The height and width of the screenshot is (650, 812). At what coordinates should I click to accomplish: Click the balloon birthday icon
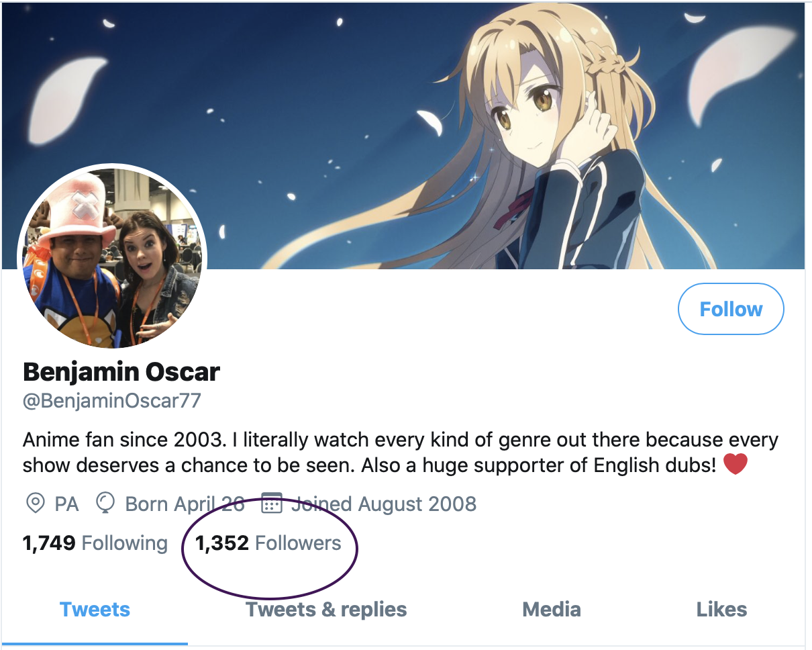tap(105, 504)
